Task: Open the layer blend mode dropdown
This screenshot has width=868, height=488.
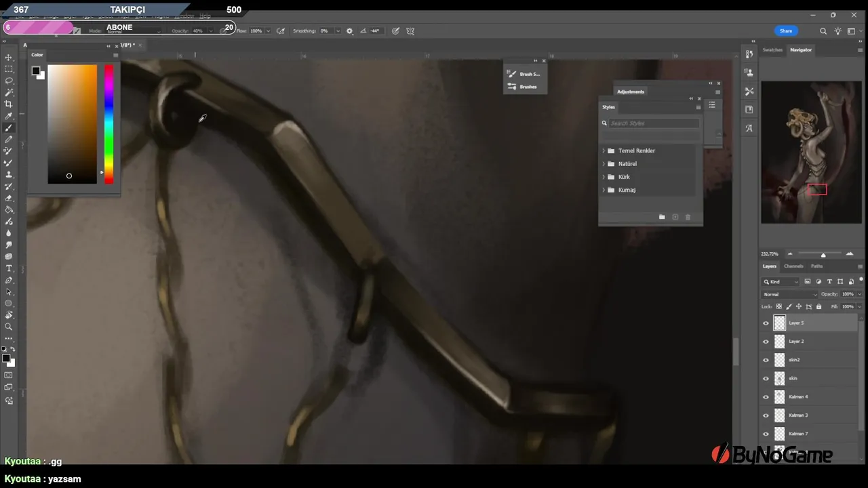Action: [790, 294]
